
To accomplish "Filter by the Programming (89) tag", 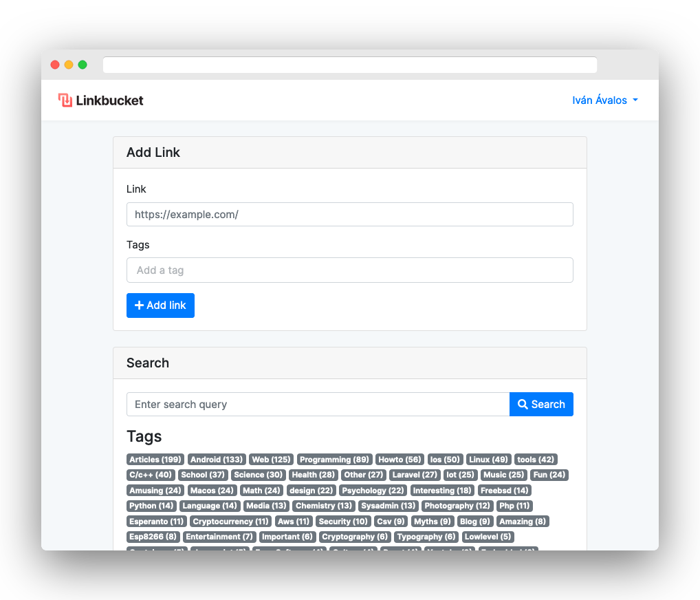I will coord(334,459).
